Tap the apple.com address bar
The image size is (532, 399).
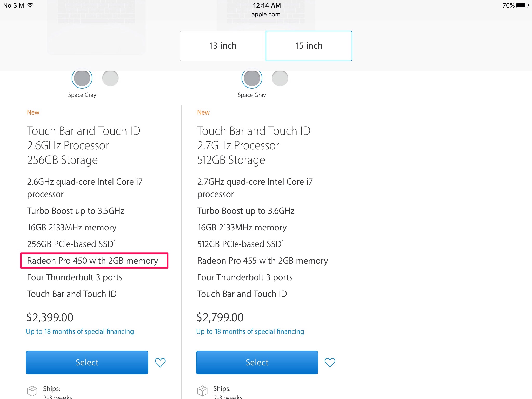click(x=266, y=14)
